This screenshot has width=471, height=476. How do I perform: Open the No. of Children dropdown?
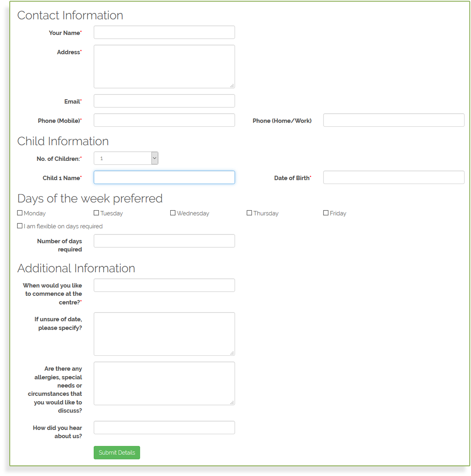point(126,158)
